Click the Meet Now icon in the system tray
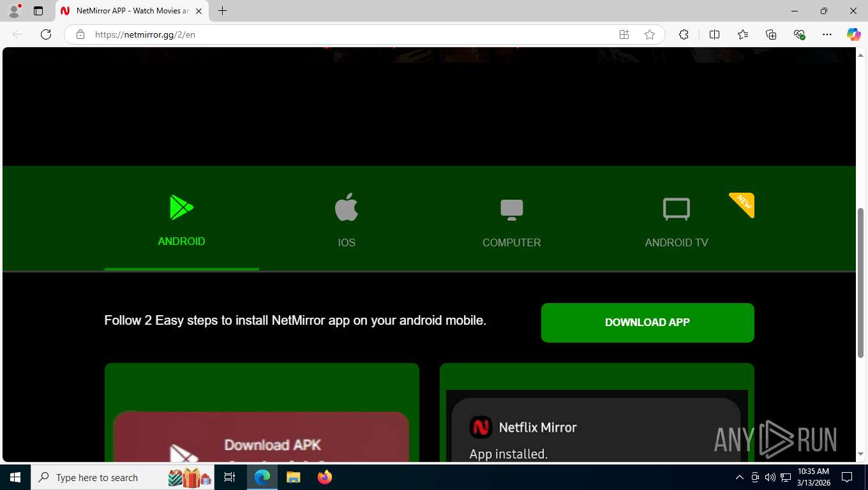 click(755, 477)
